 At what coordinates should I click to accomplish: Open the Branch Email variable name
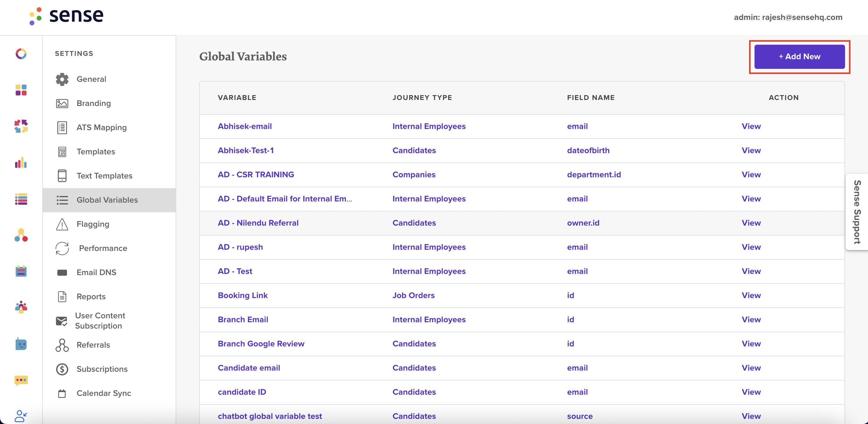243,320
